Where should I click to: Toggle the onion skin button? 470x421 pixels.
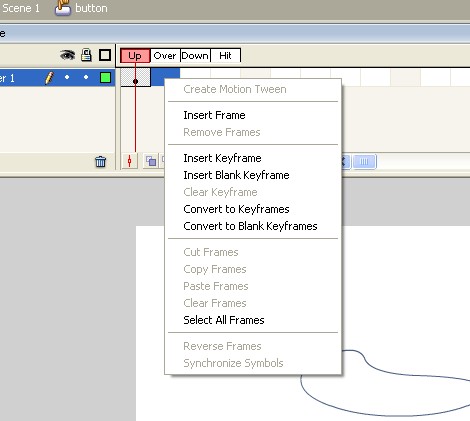(151, 161)
